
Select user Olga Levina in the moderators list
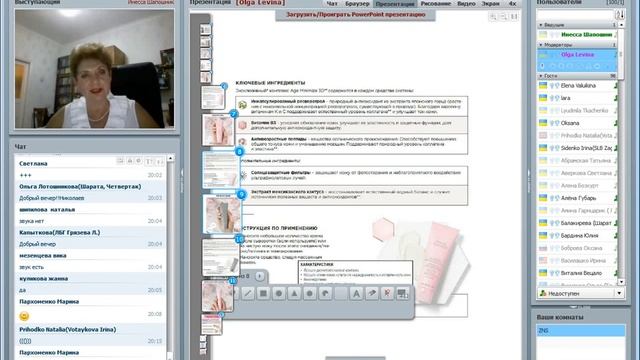point(577,55)
